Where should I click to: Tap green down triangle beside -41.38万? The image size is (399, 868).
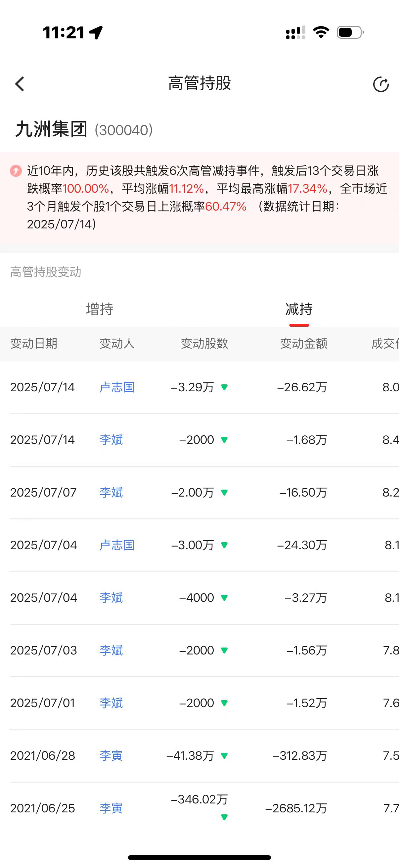(224, 756)
